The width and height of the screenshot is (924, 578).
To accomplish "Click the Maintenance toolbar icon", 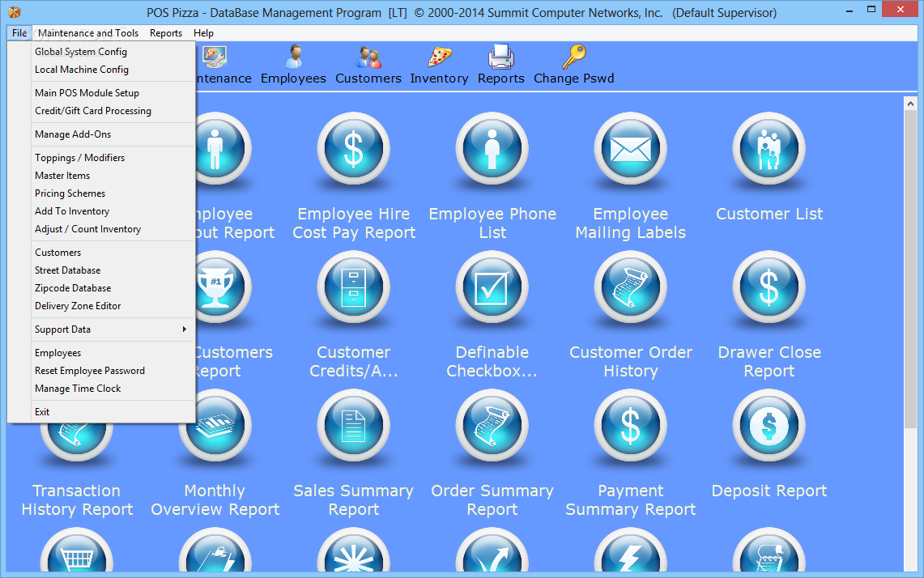I will pos(213,57).
